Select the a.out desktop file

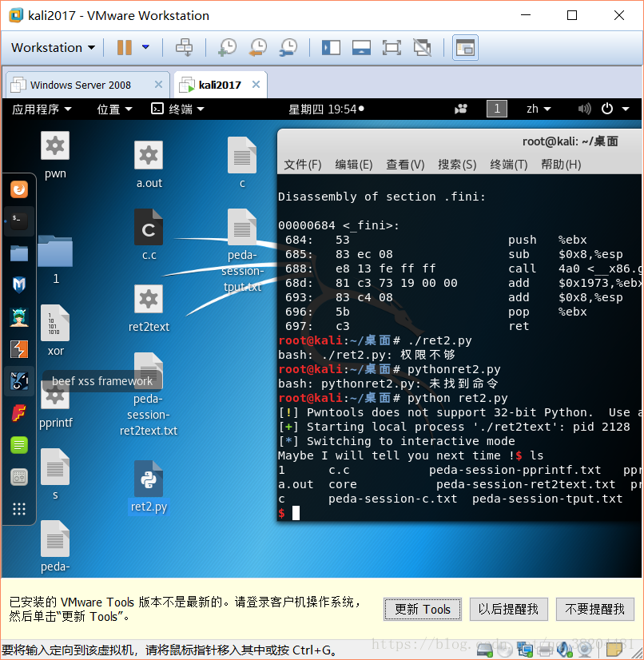click(x=149, y=164)
